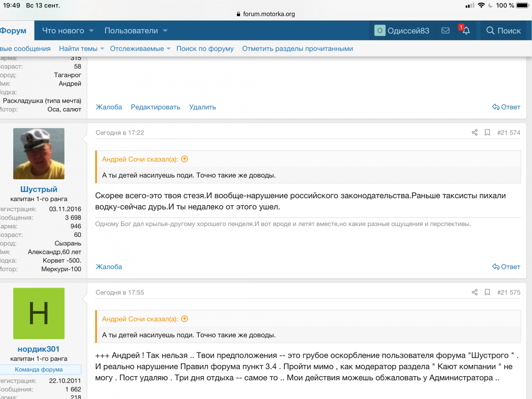Open the Найти темы dropdown

tap(102, 49)
